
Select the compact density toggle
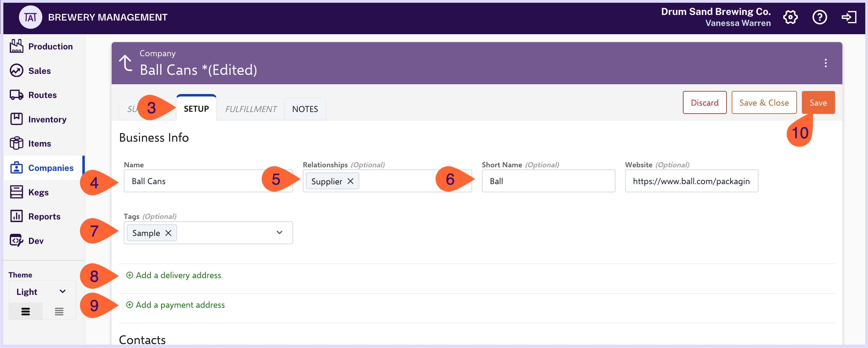click(59, 311)
